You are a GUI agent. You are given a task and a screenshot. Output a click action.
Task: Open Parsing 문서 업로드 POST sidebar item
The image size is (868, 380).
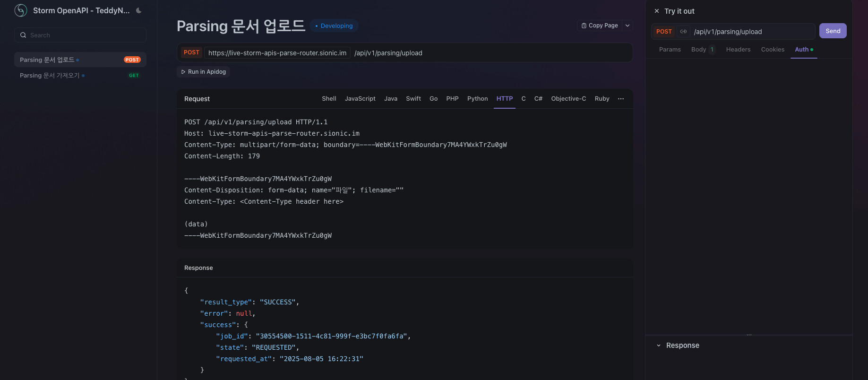point(80,60)
